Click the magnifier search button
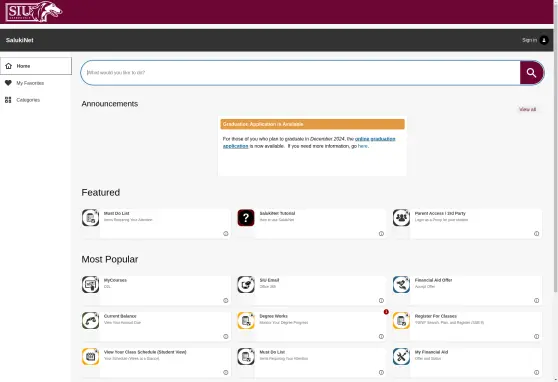Screen dimensions: 558x382 (531, 73)
